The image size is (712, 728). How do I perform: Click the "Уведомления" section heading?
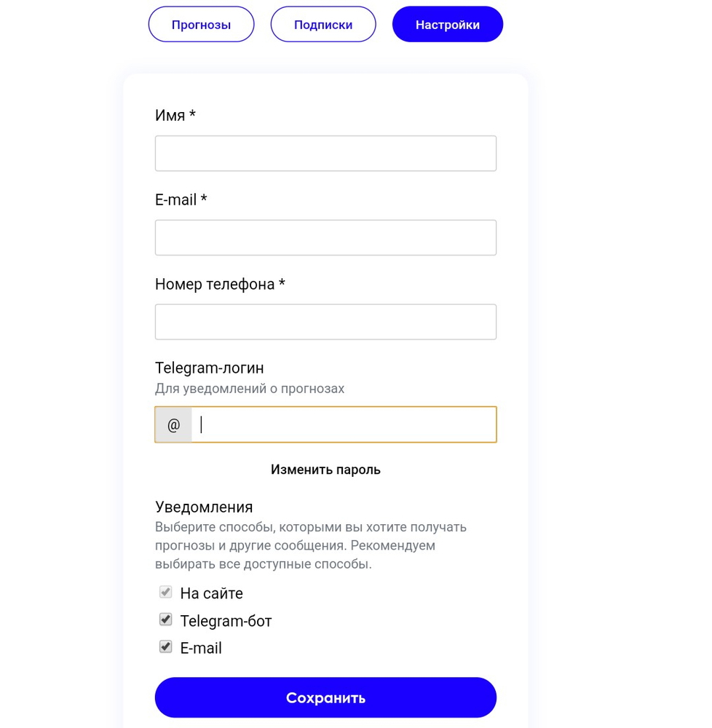point(204,507)
